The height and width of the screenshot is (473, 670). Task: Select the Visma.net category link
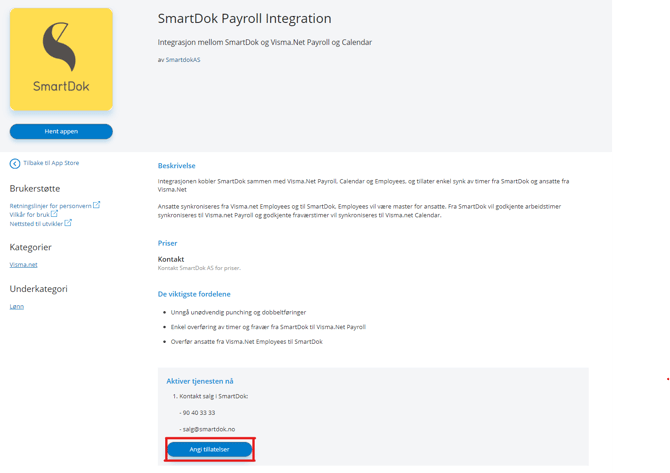(23, 265)
